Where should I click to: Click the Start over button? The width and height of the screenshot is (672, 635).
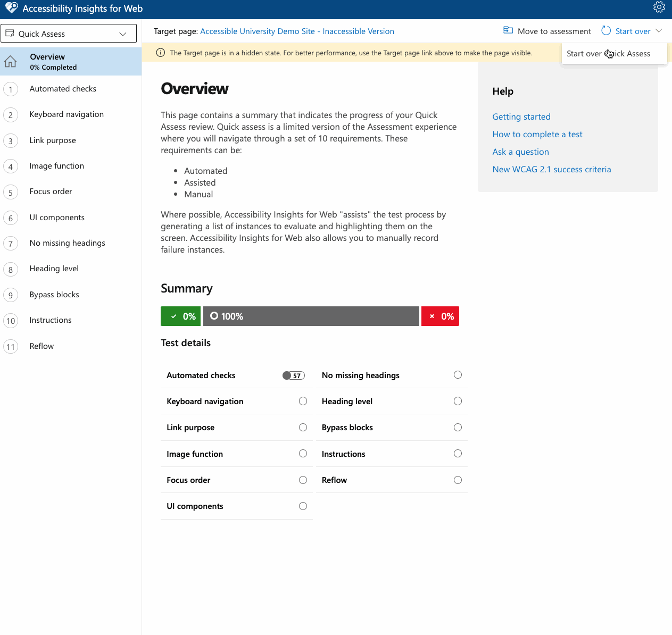click(626, 31)
